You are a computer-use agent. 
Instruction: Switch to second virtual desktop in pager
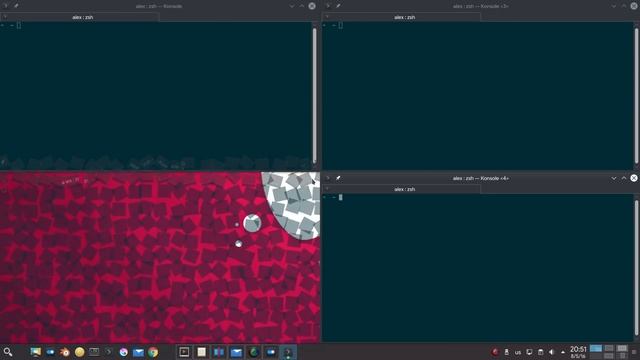(609, 348)
